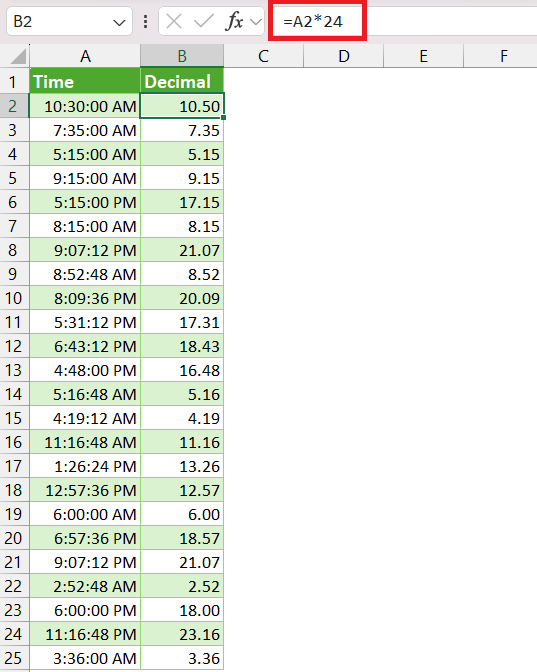Select row 8 header
The height and width of the screenshot is (672, 537).
tap(13, 250)
